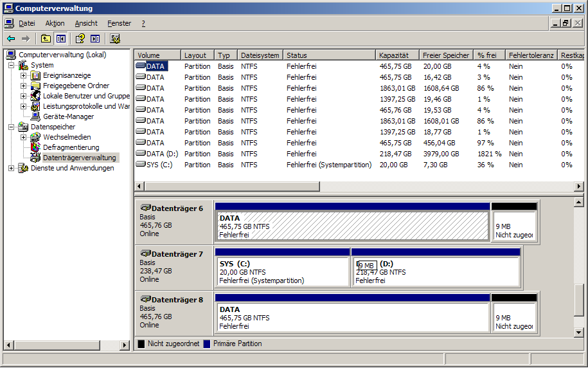This screenshot has width=588, height=386.
Task: Select the SYS (C:) volume row icon
Action: coord(141,165)
